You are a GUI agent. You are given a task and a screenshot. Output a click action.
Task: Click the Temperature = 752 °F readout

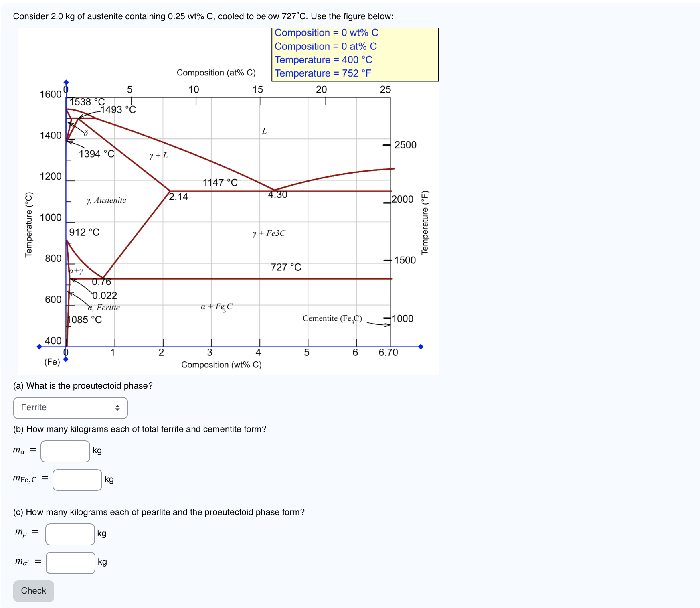click(323, 73)
